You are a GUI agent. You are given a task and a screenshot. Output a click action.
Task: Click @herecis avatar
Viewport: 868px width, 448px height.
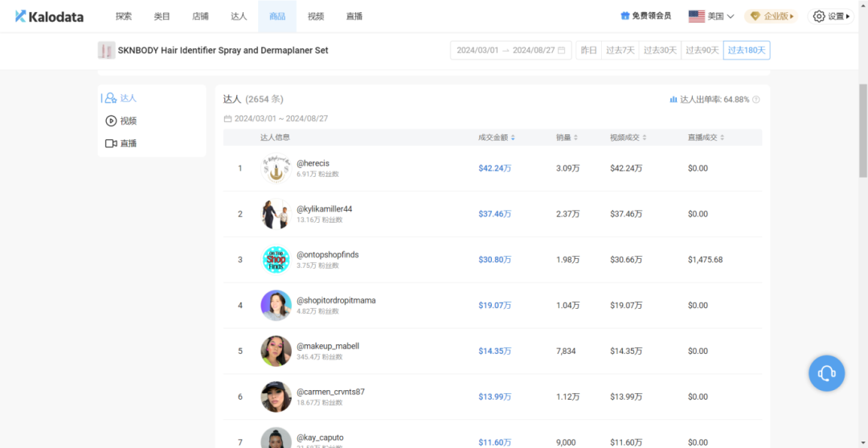[x=276, y=168]
